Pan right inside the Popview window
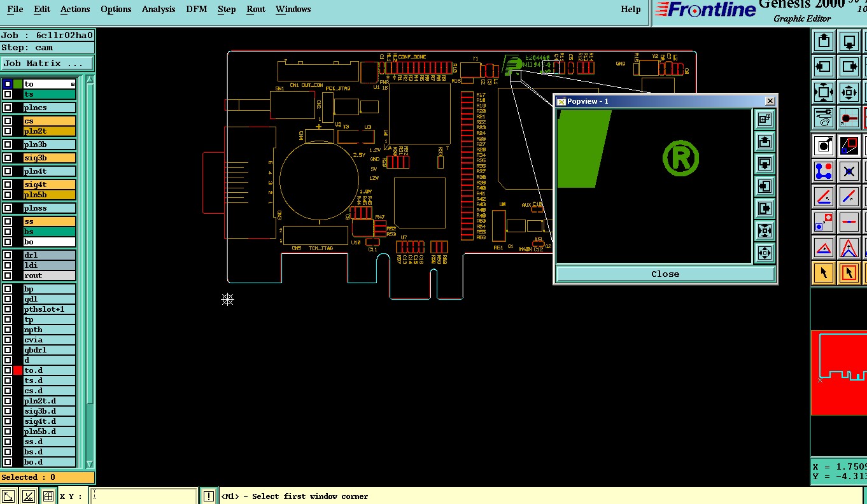Image resolution: width=867 pixels, height=504 pixels. [765, 208]
